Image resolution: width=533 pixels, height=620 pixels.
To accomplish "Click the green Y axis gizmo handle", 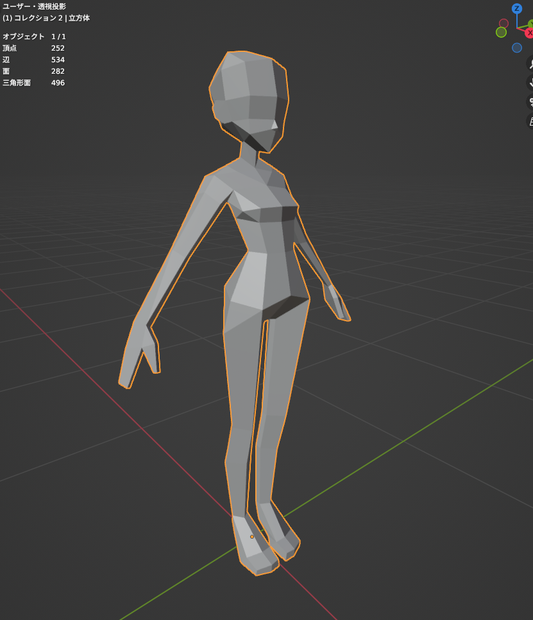I will tap(530, 25).
